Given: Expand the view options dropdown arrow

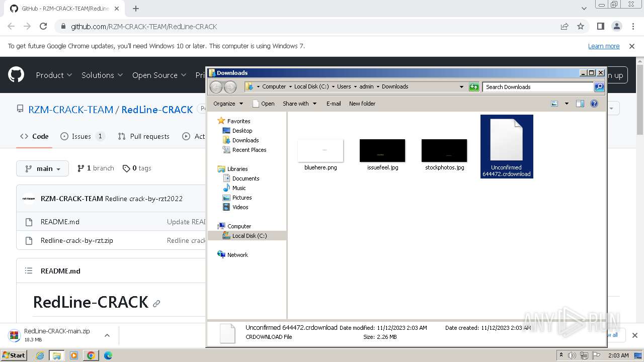Looking at the screenshot, I should click(x=567, y=104).
